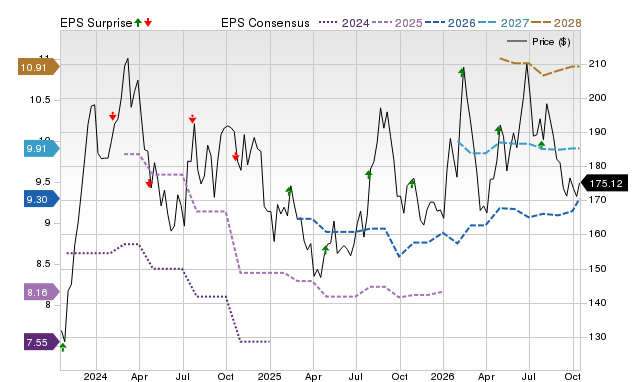Click the 130 label on the price axis

597,337
